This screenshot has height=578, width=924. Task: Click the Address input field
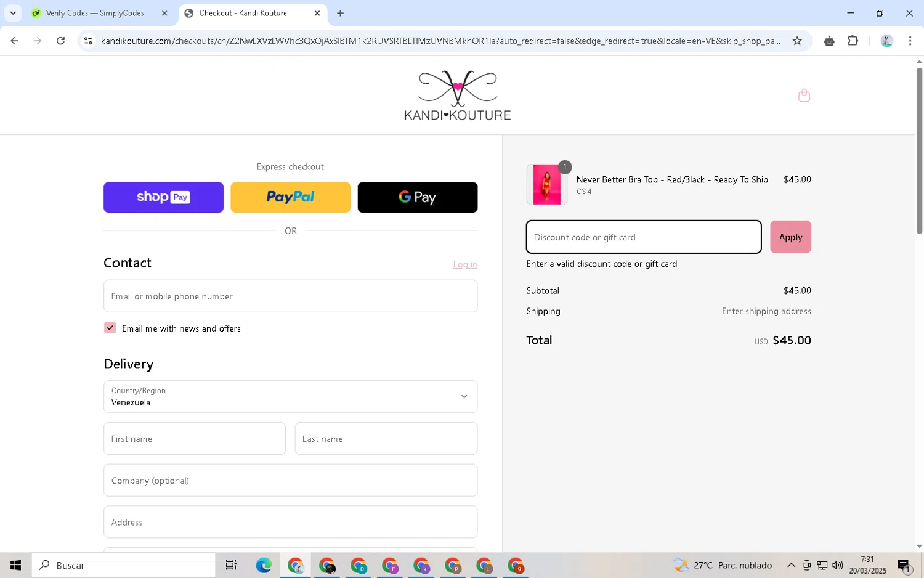290,522
